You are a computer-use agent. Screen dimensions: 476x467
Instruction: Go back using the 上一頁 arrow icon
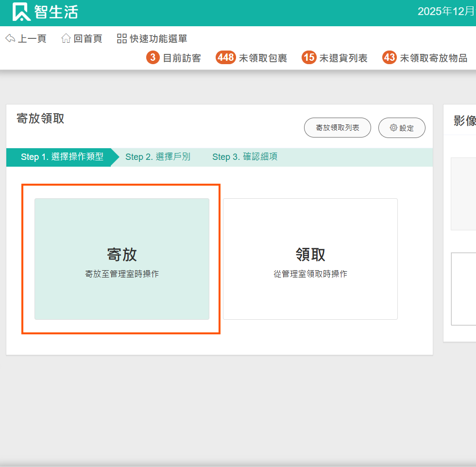pyautogui.click(x=10, y=39)
